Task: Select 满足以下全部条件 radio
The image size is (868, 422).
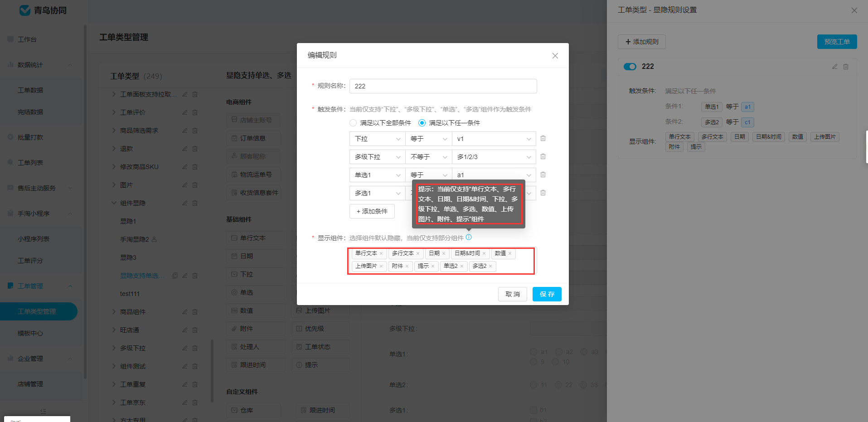Action: (x=353, y=123)
